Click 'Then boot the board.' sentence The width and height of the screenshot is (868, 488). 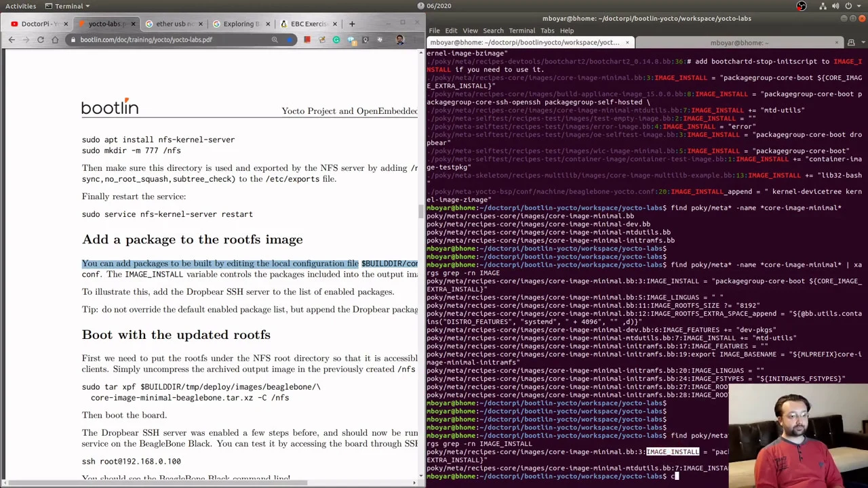pyautogui.click(x=124, y=415)
